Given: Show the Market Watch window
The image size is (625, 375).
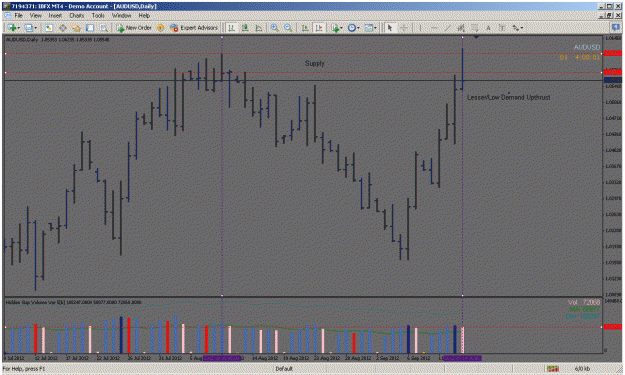Looking at the screenshot, I should 49,28.
